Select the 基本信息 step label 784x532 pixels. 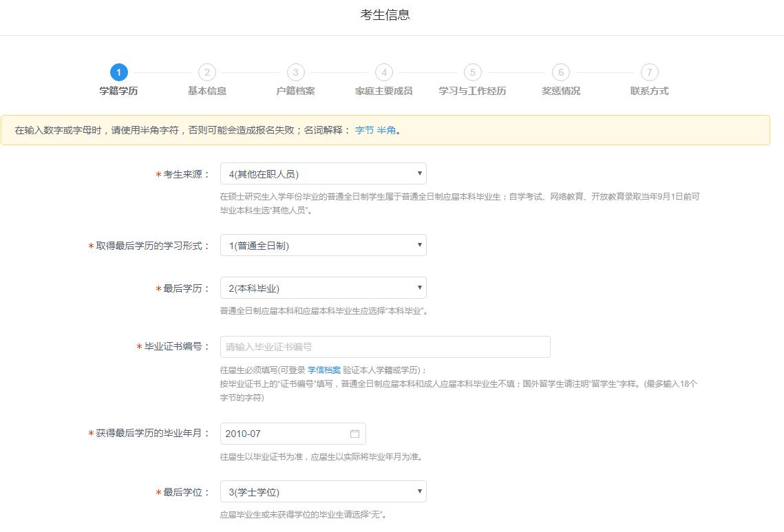[207, 91]
